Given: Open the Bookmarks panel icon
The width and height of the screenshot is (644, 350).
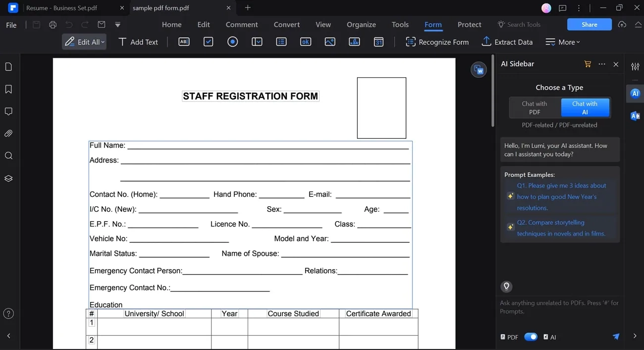Looking at the screenshot, I should 8,89.
